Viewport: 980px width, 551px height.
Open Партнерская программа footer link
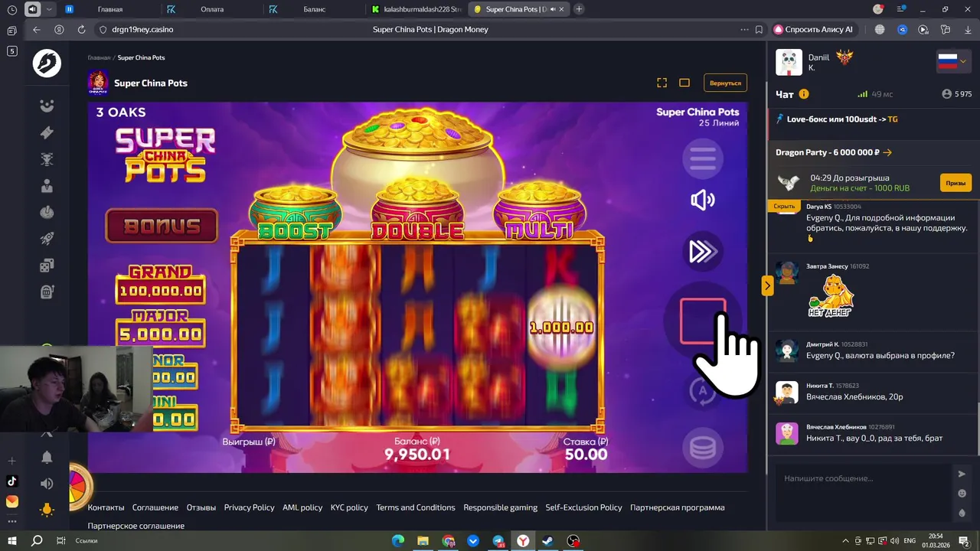tap(677, 507)
